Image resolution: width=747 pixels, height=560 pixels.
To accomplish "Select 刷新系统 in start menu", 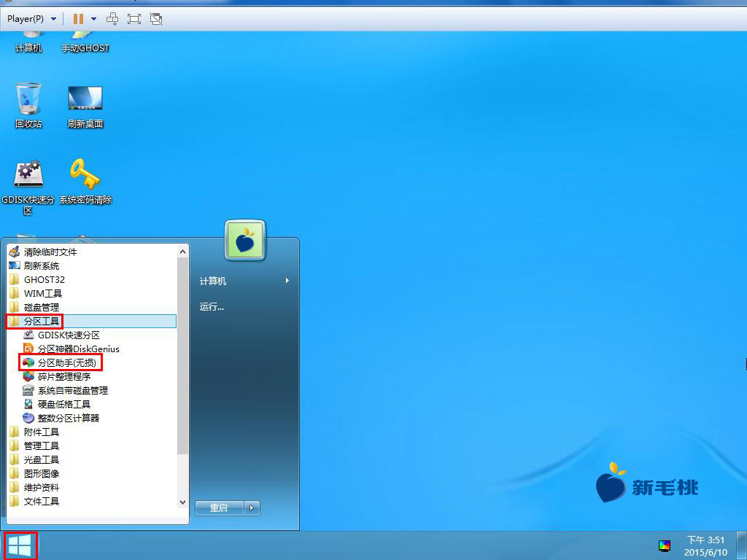I will tap(92, 265).
